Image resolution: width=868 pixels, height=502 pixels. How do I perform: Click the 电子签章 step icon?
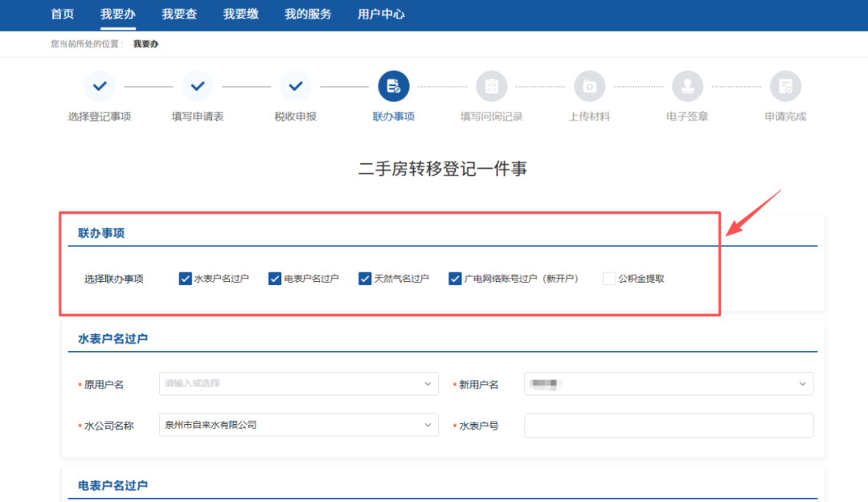(687, 86)
